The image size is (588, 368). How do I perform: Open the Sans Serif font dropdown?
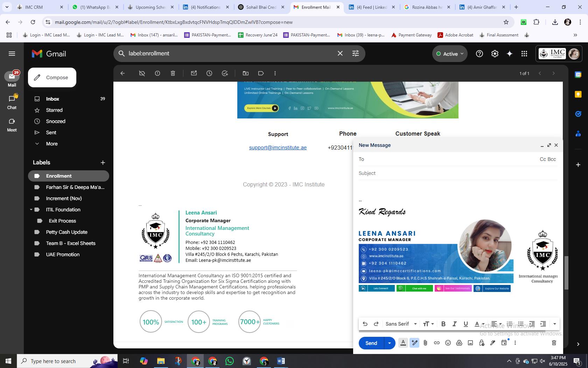[x=401, y=324]
